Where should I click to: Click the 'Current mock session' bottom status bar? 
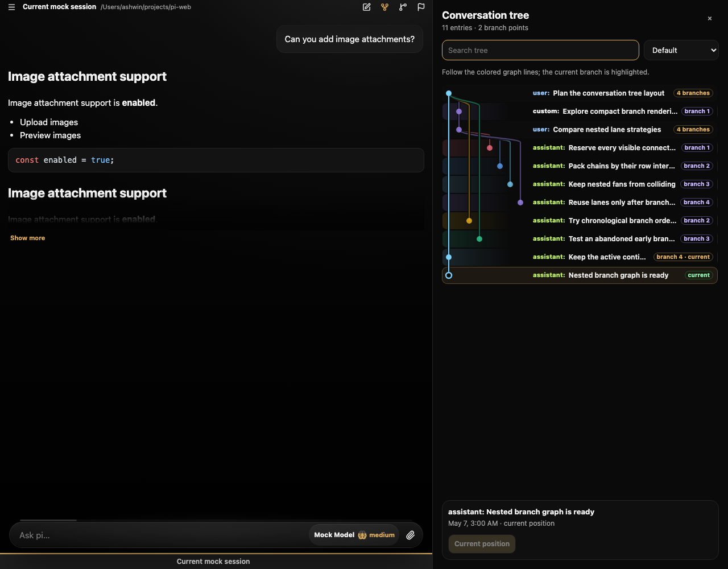213,562
